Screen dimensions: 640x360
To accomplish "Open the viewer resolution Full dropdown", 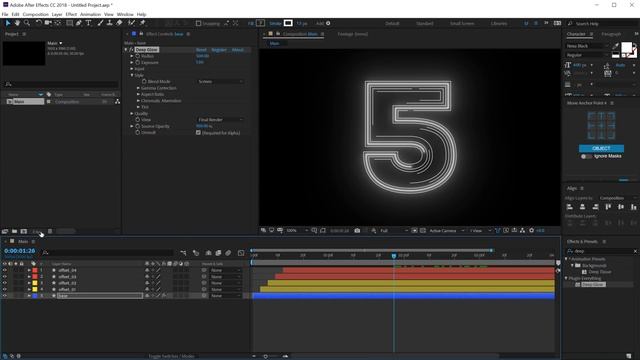I will point(393,231).
